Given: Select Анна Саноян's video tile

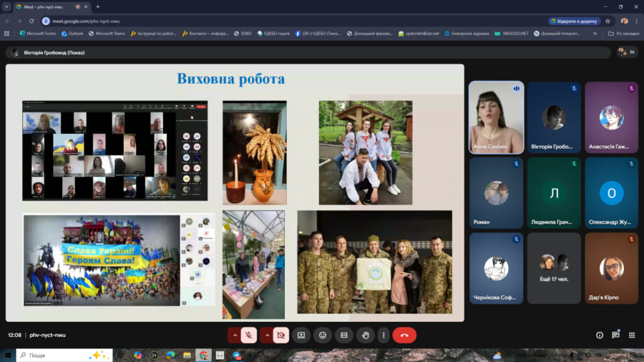Looking at the screenshot, I should pos(496,118).
